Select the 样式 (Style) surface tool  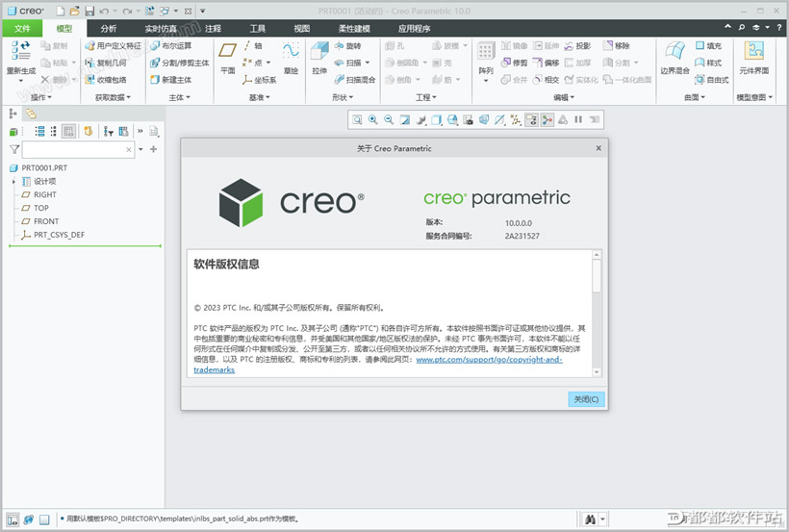pyautogui.click(x=708, y=63)
